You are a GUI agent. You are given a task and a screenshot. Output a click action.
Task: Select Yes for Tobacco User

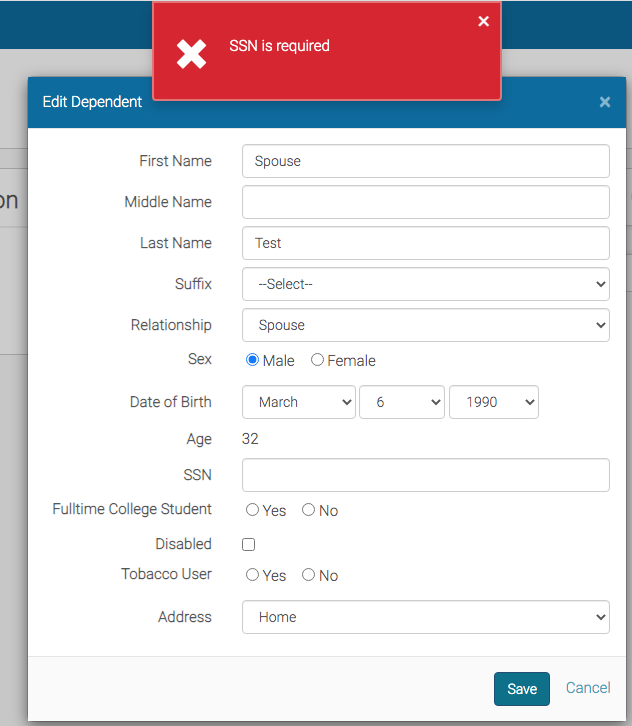[253, 575]
